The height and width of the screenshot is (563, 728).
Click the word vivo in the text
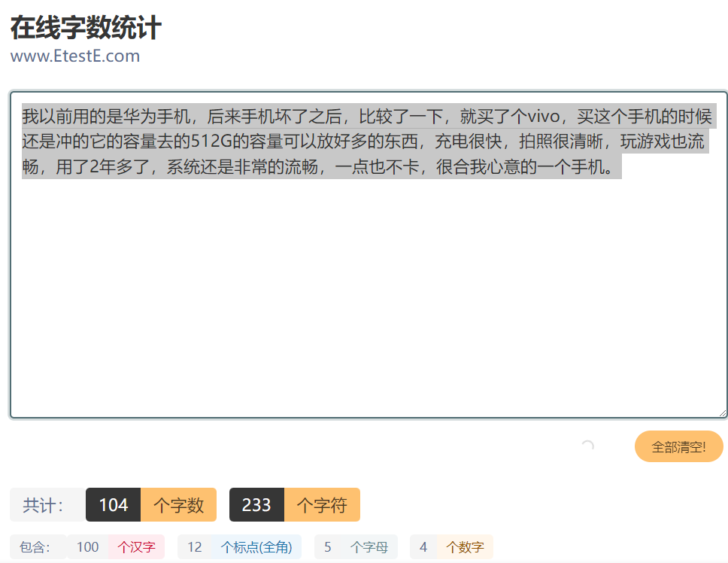click(544, 116)
